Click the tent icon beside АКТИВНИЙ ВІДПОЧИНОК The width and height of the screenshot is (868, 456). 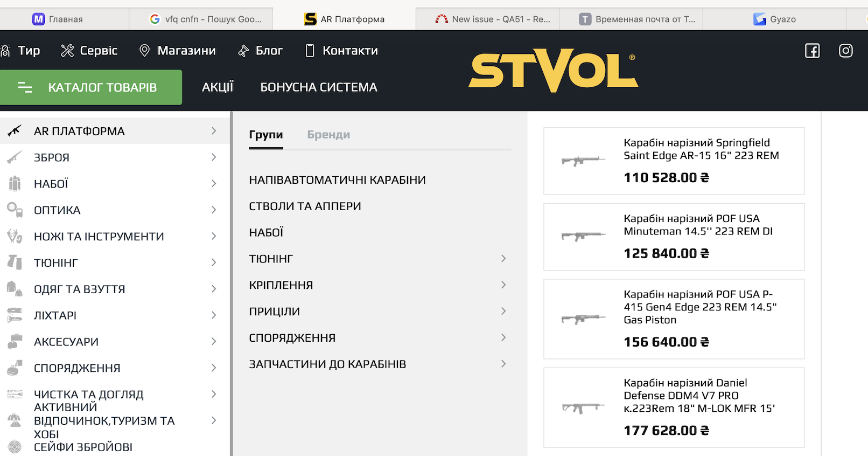pyautogui.click(x=15, y=420)
